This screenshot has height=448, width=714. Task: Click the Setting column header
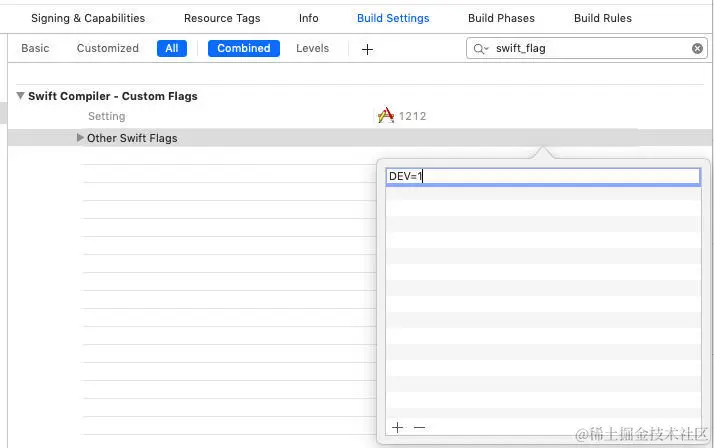(x=107, y=116)
